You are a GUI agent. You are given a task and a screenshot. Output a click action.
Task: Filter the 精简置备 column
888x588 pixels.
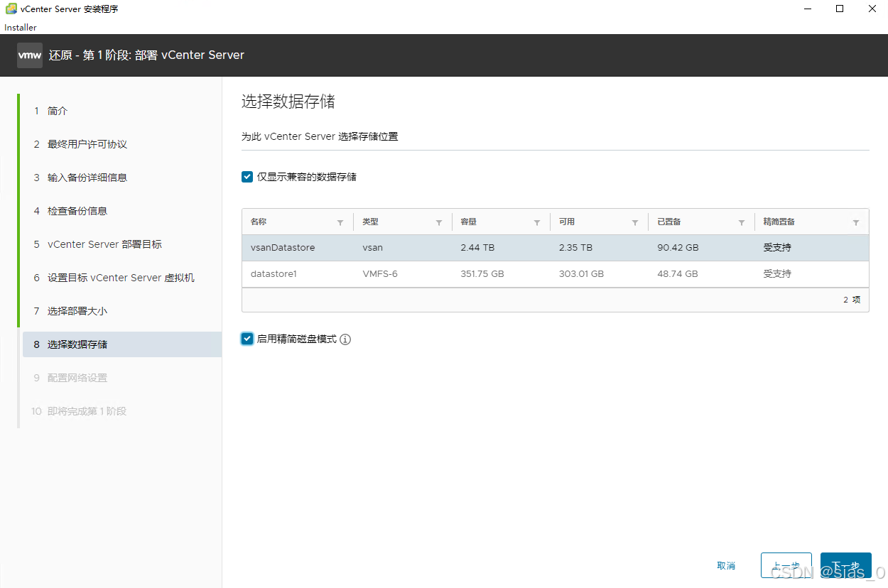coord(856,222)
